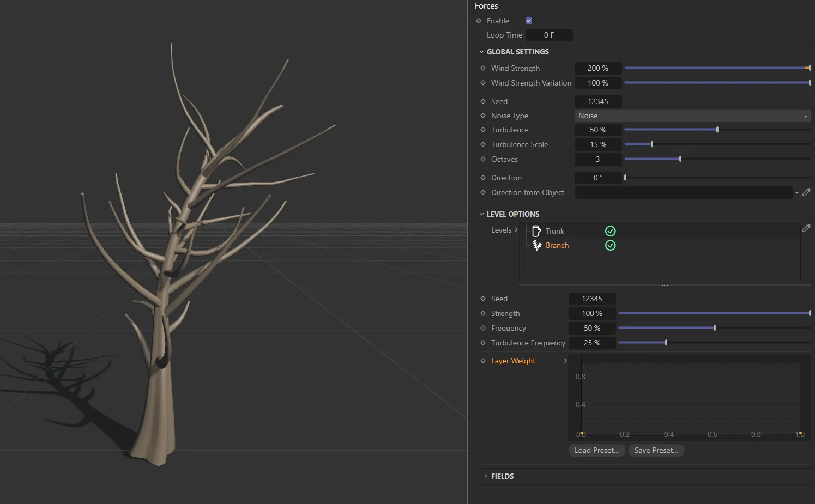Viewport: 815px width, 504px height.
Task: Click keyframe diamond beside Wind Strength
Action: click(483, 68)
